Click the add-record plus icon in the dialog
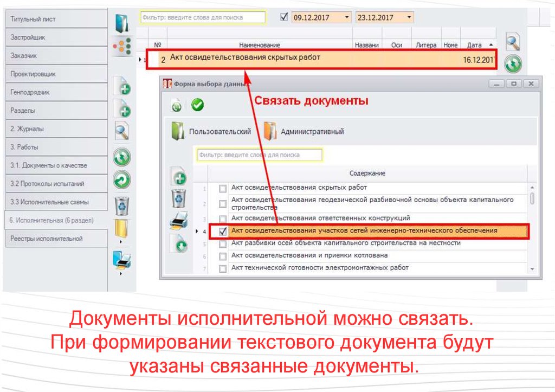 pos(179,176)
